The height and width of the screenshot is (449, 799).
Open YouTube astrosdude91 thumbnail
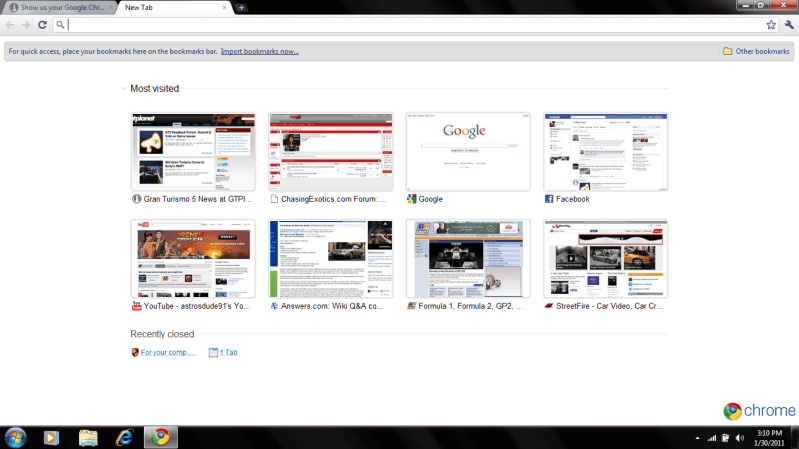[x=193, y=259]
